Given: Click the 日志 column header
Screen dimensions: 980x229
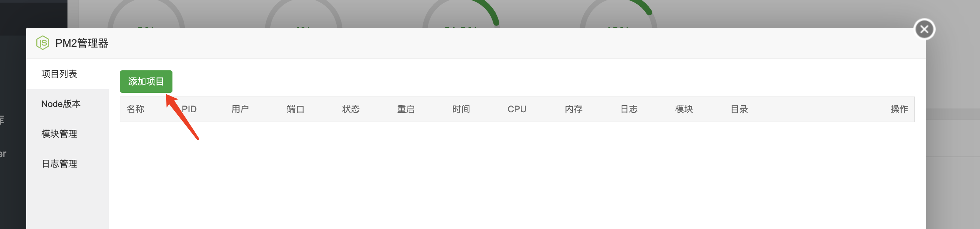Looking at the screenshot, I should 629,109.
